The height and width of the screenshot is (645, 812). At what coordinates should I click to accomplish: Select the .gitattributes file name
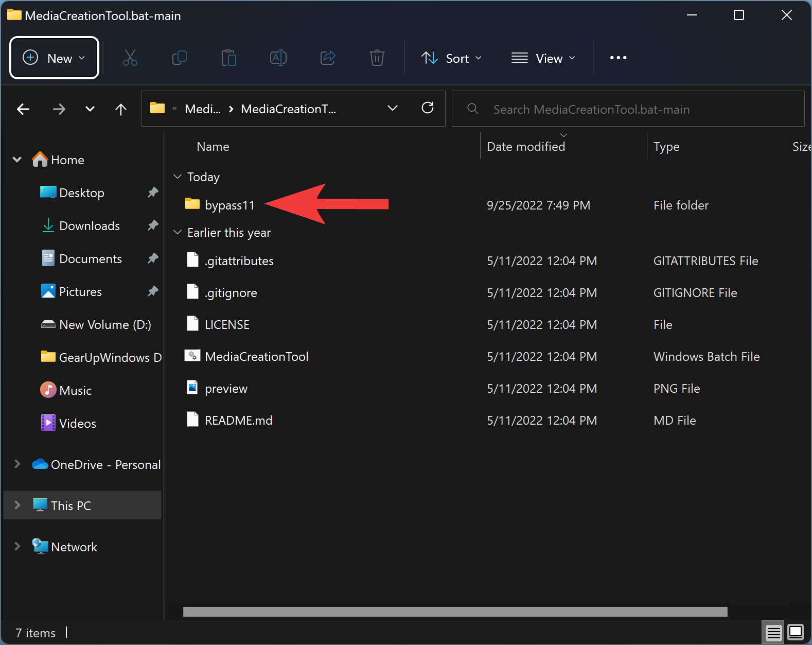click(x=239, y=261)
